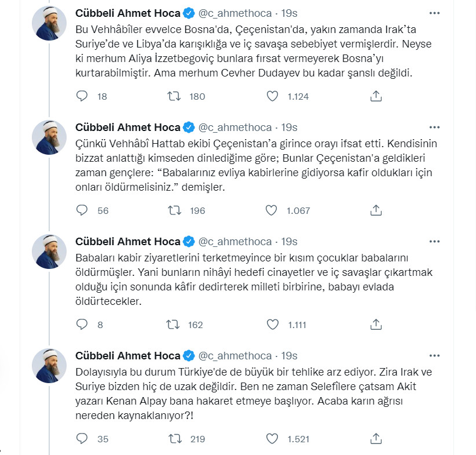Click the @c_ahmethoca handle in the last tweet
The height and width of the screenshot is (455, 476).
[235, 355]
